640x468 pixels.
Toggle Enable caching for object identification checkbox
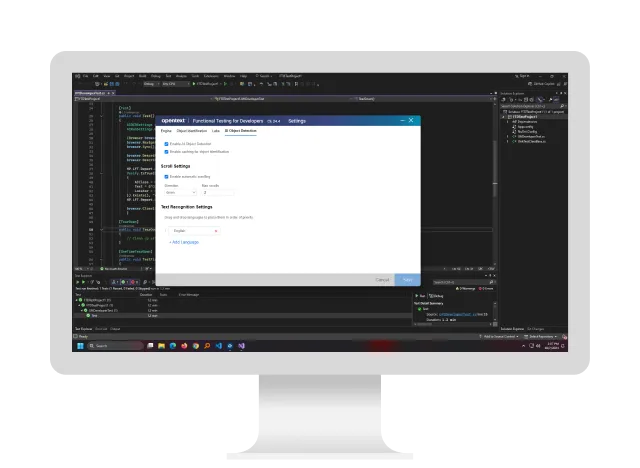(166, 152)
